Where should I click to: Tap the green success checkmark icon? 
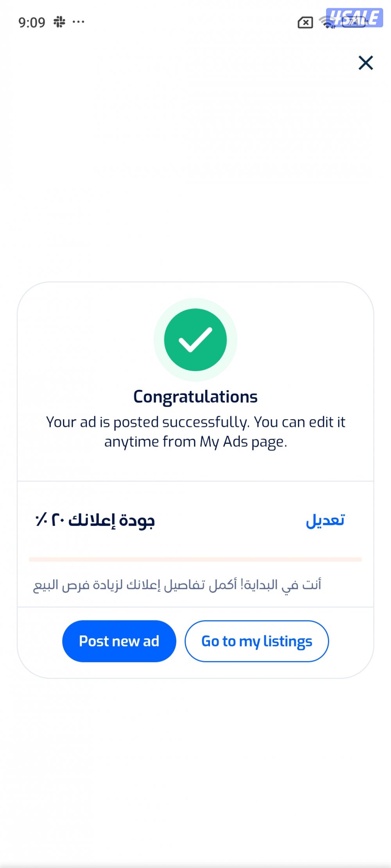(195, 340)
